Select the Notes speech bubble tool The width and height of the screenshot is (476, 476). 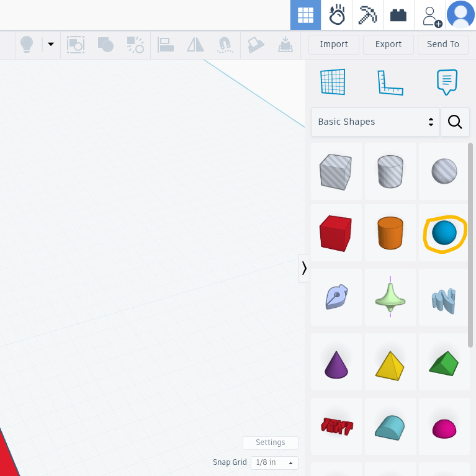(x=447, y=82)
